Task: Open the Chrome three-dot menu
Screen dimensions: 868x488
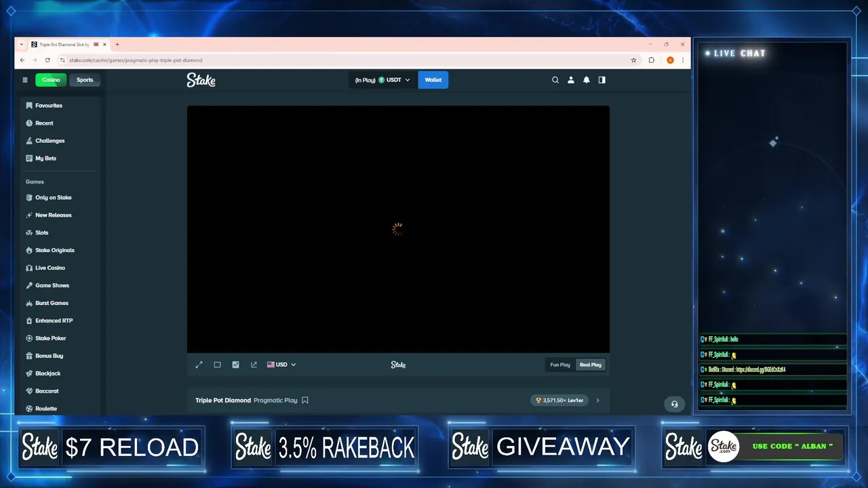Action: 683,60
